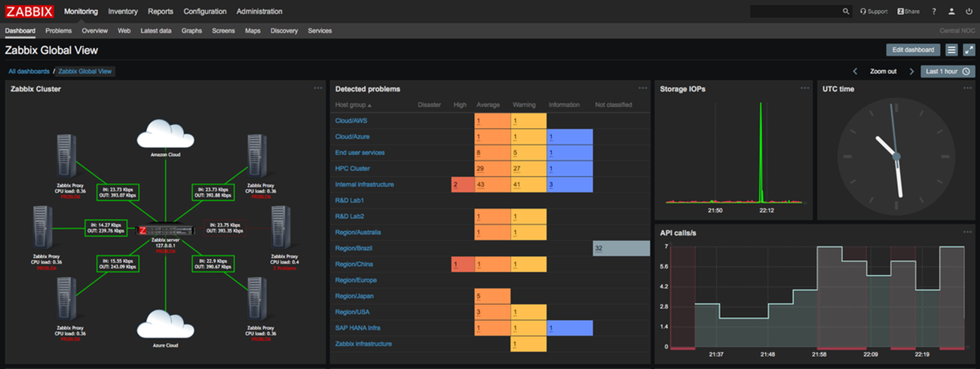Open the help question mark icon
This screenshot has height=369, width=980.
pyautogui.click(x=934, y=11)
